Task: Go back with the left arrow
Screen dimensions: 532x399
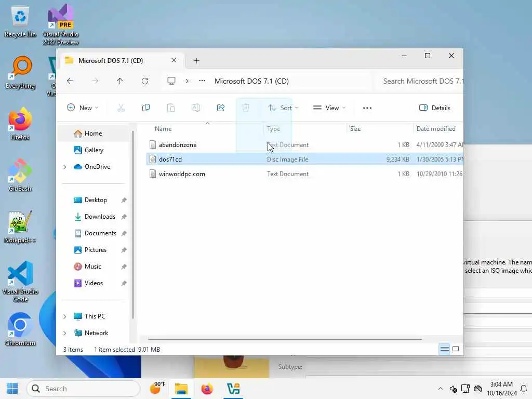Action: 70,81
